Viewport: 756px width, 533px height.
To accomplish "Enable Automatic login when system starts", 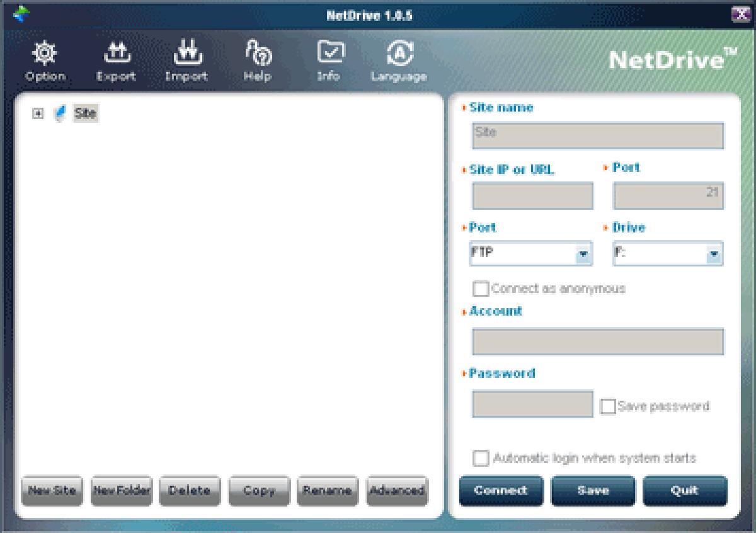I will [x=481, y=458].
